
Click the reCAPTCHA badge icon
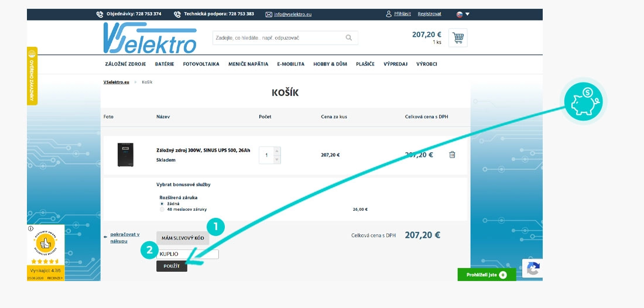coord(532,269)
